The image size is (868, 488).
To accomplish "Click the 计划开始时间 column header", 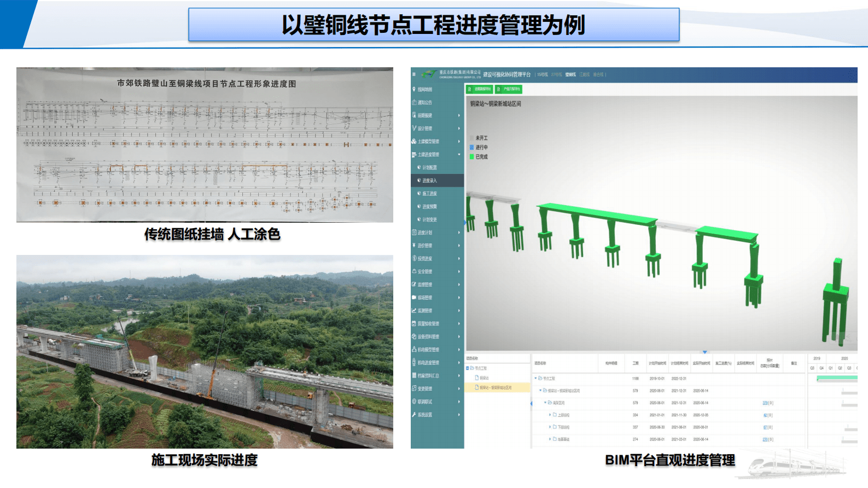I will [x=657, y=363].
